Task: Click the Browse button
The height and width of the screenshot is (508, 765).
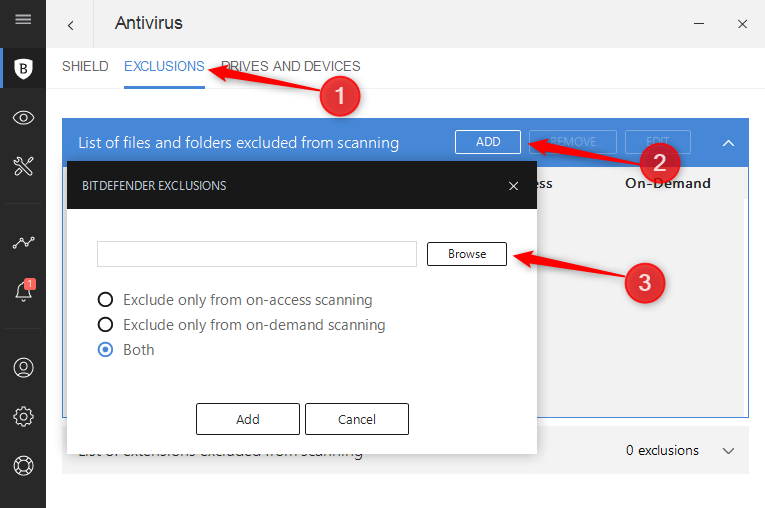Action: [467, 254]
